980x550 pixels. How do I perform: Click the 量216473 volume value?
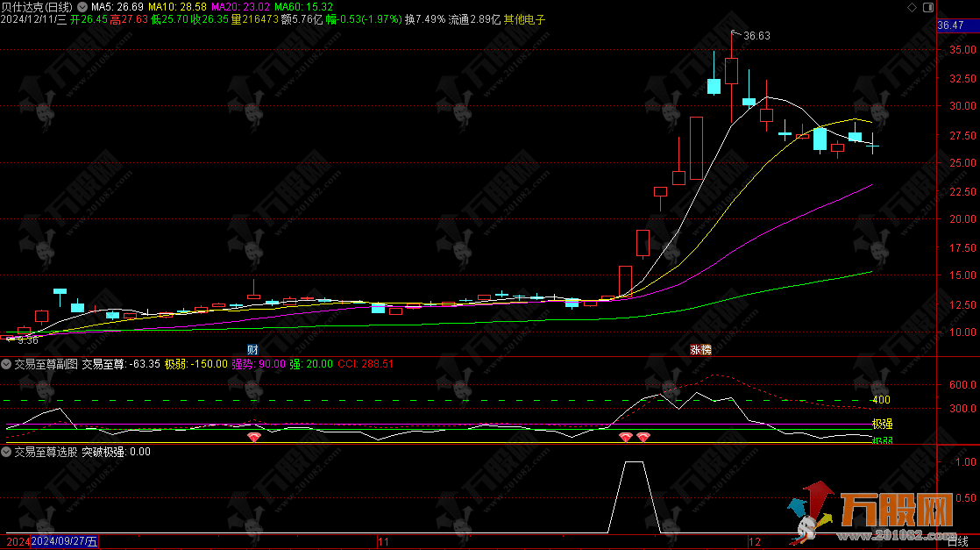point(255,19)
